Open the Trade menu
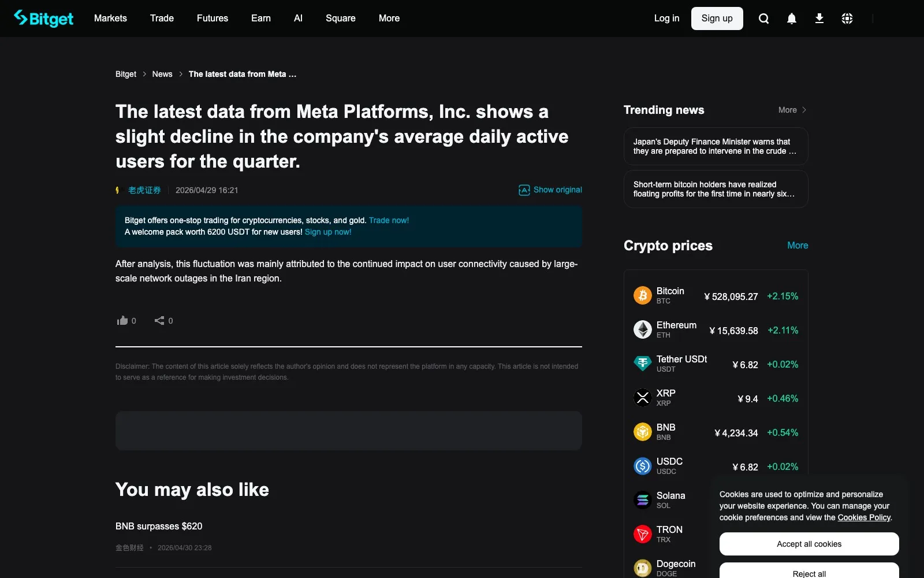This screenshot has height=578, width=924. (162, 18)
